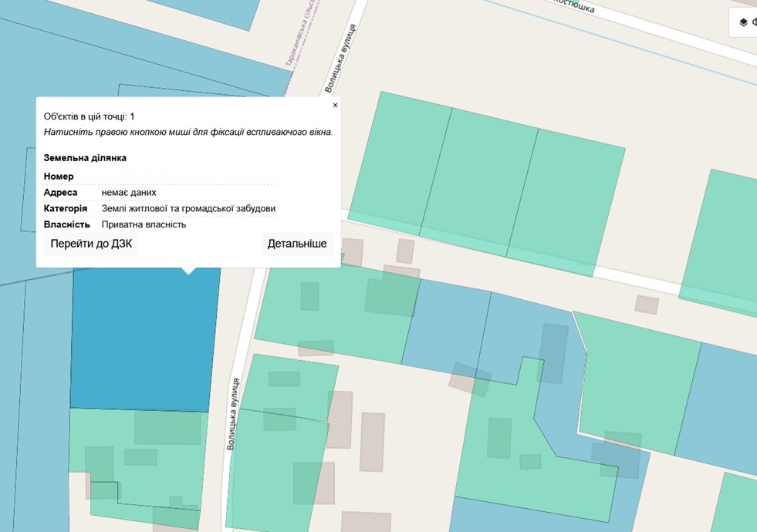Image resolution: width=757 pixels, height=532 pixels.
Task: Click the address value 'немає даних'
Action: [129, 193]
